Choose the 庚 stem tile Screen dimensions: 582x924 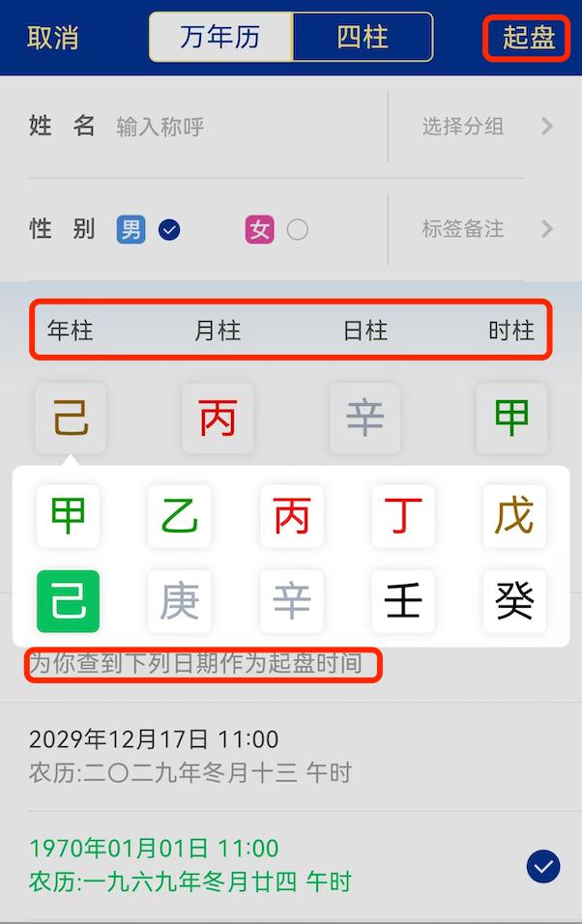click(x=179, y=601)
